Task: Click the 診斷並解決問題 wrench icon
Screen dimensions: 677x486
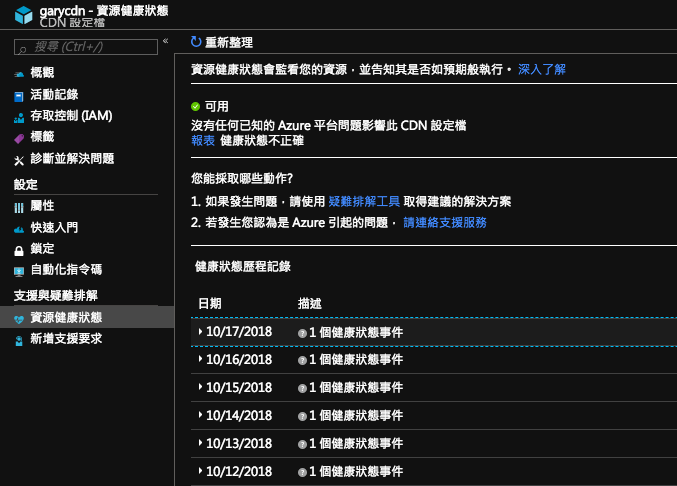Action: [19, 161]
